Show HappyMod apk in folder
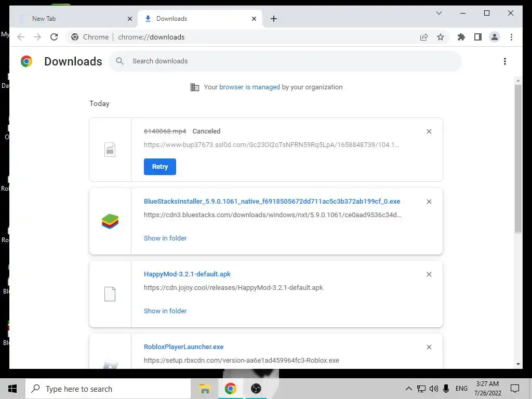 tap(165, 311)
